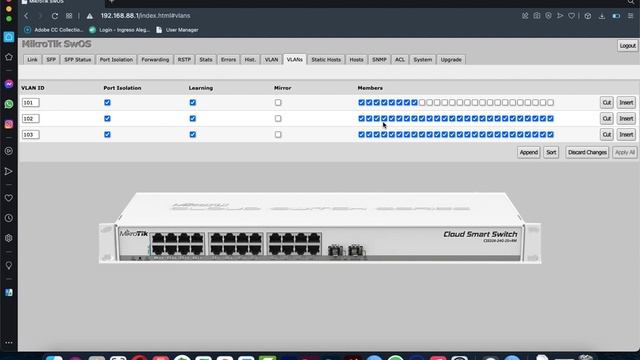The width and height of the screenshot is (640, 360).
Task: Open the easy setup menu icon
Action: (631, 16)
